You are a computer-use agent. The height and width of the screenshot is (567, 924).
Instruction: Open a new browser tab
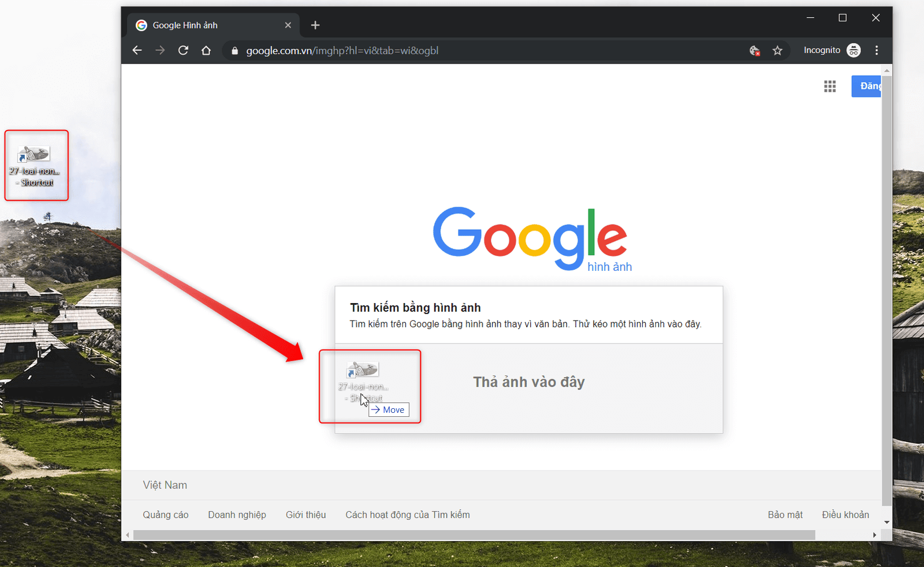pyautogui.click(x=315, y=25)
